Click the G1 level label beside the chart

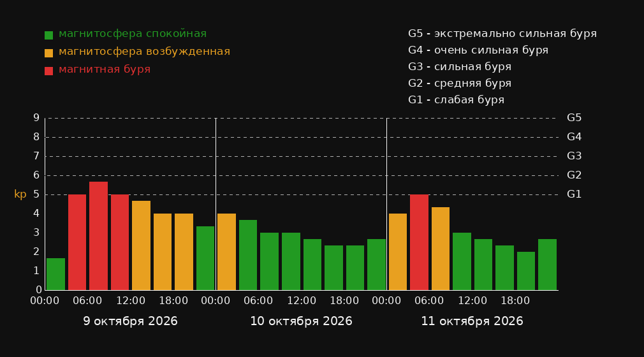(574, 194)
